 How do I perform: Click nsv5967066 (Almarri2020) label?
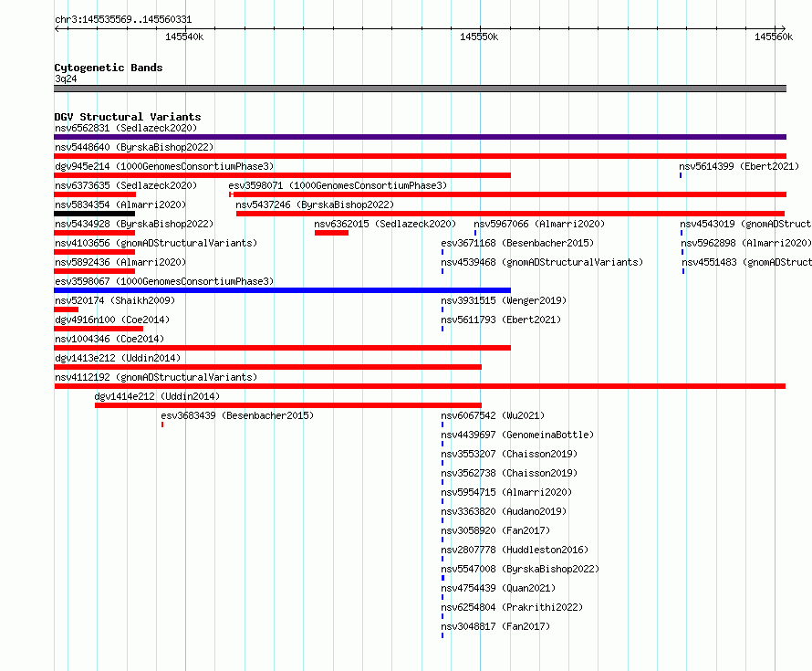click(x=539, y=224)
